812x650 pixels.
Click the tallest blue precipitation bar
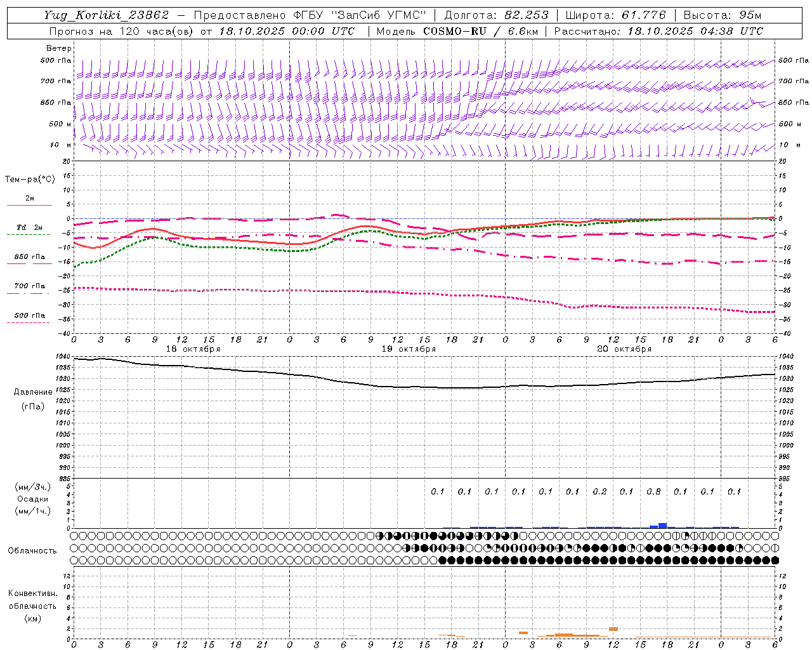click(662, 525)
